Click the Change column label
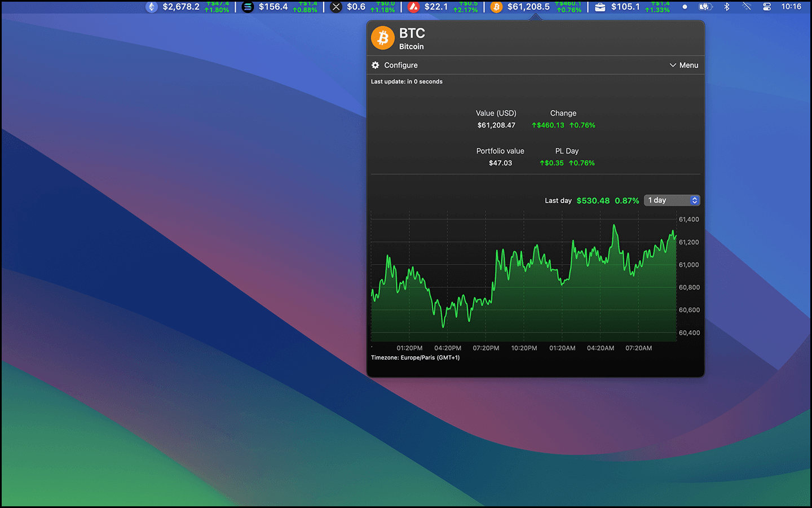The height and width of the screenshot is (508, 812). click(x=563, y=113)
